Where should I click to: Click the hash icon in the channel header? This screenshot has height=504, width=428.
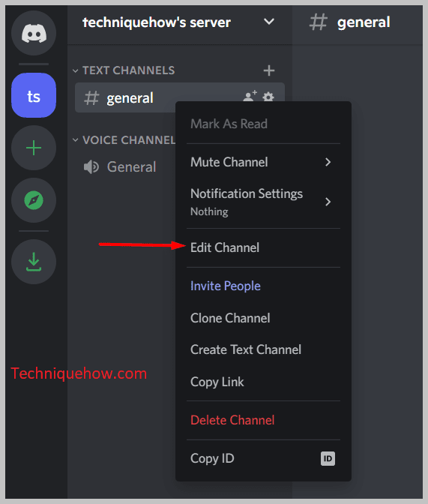(x=318, y=22)
